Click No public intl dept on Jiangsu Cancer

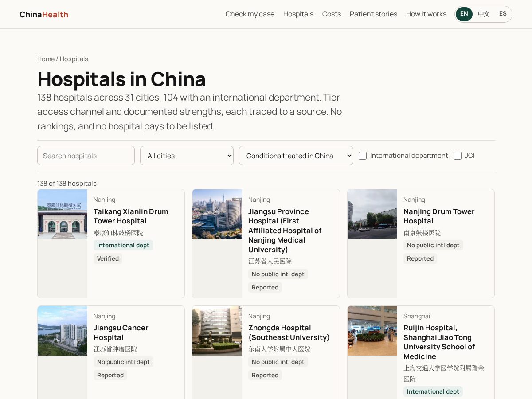coord(123,362)
